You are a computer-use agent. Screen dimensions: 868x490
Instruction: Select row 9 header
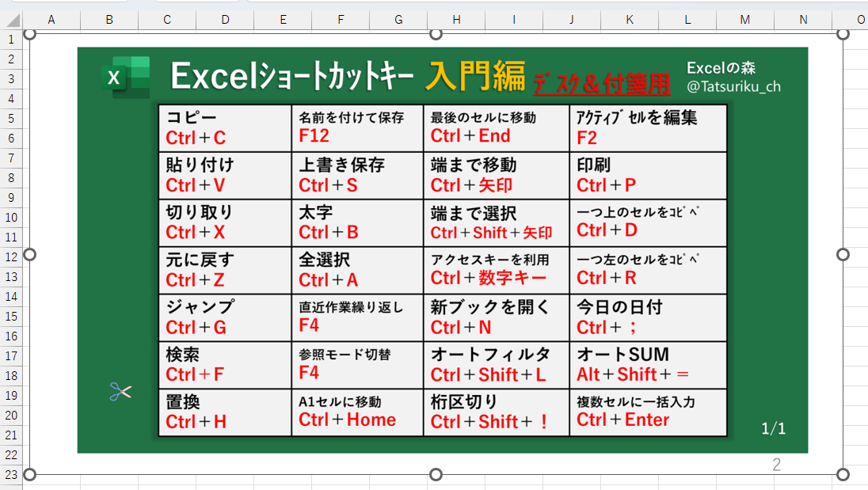point(11,197)
